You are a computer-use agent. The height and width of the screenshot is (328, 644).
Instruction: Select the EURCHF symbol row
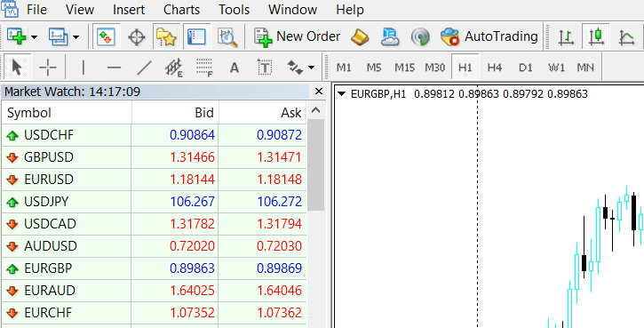(154, 313)
